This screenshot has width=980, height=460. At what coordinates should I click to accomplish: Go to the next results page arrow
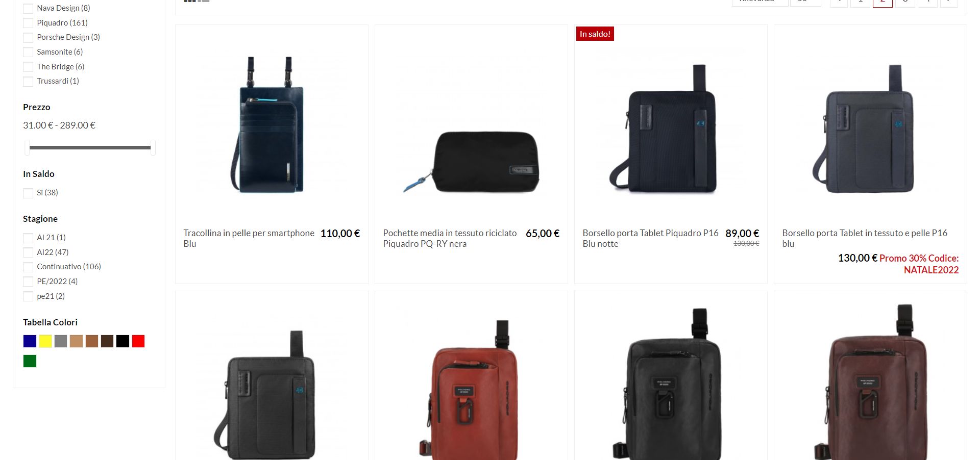(x=949, y=2)
